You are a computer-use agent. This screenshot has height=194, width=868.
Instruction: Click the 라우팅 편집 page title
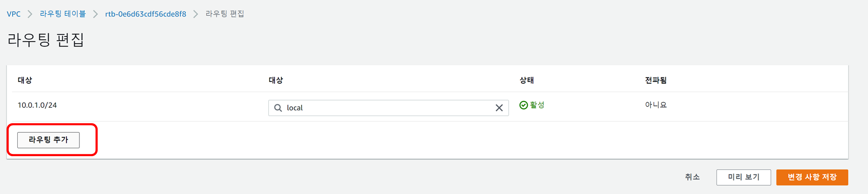coord(46,40)
